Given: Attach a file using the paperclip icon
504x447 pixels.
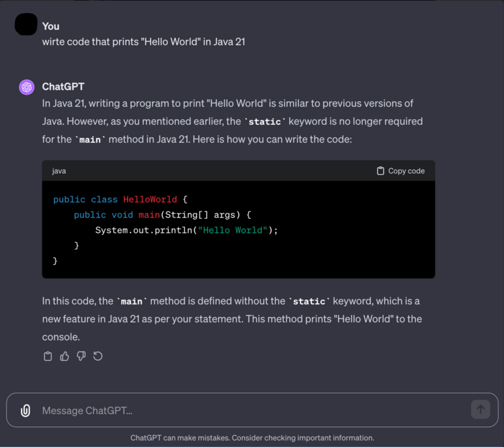Looking at the screenshot, I should point(25,410).
